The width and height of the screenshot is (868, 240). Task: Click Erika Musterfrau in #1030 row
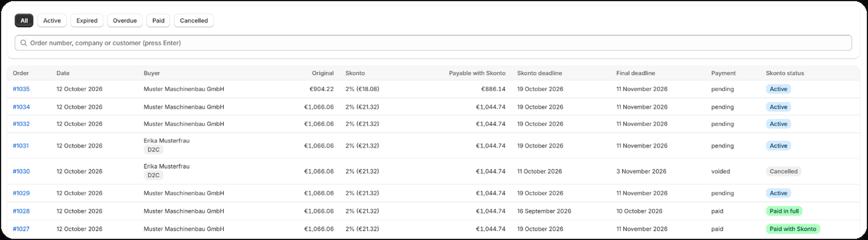[166, 166]
